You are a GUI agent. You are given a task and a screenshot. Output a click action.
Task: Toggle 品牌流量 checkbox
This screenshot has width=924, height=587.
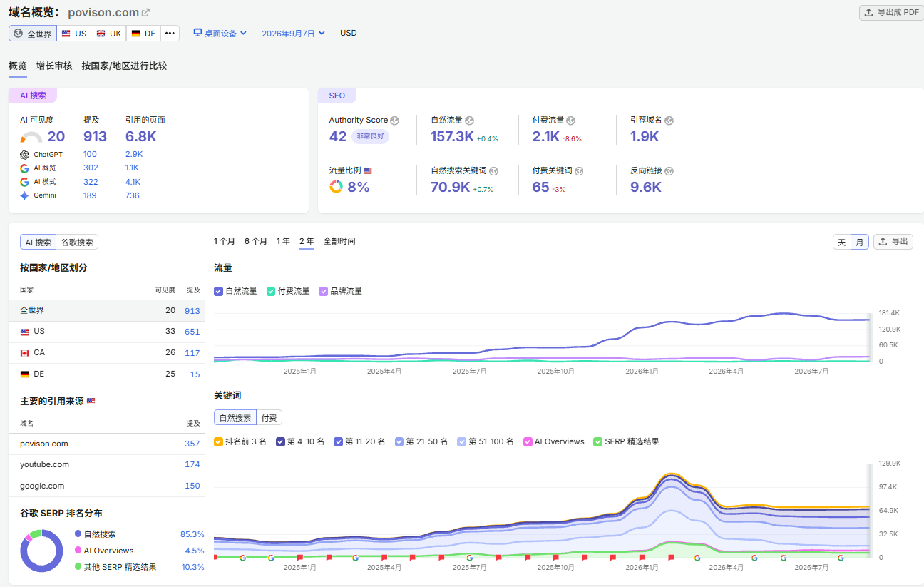(324, 291)
